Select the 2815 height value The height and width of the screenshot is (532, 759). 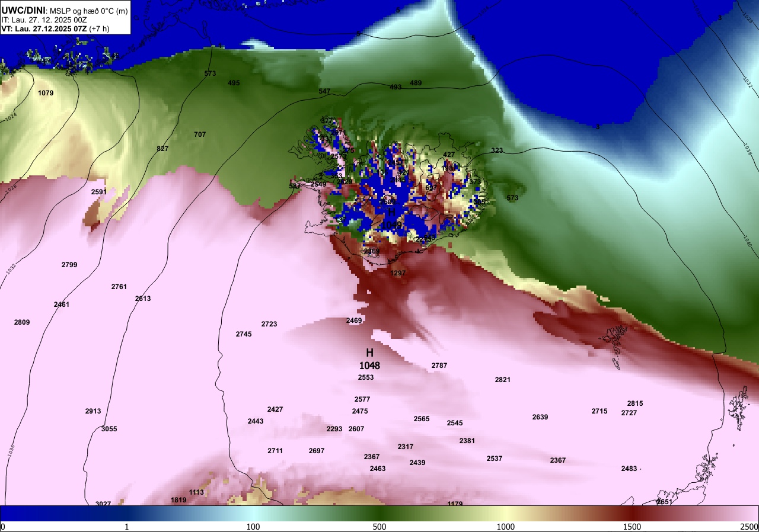[x=635, y=403]
